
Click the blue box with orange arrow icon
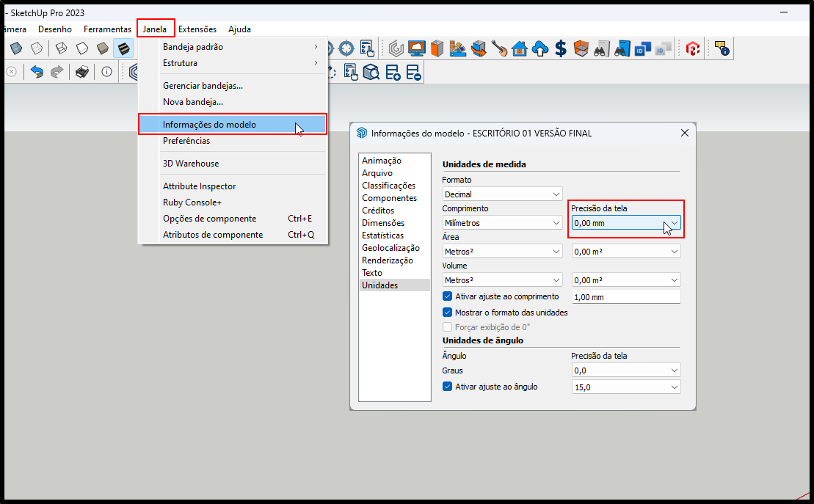point(478,49)
